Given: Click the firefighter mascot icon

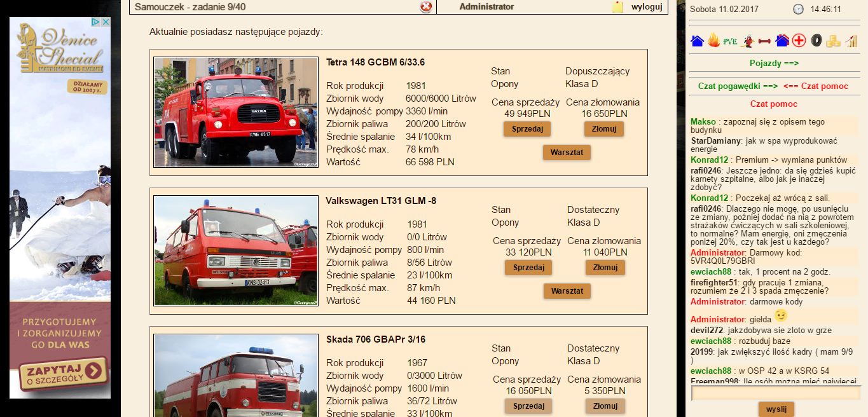Looking at the screenshot, I should click(748, 41).
